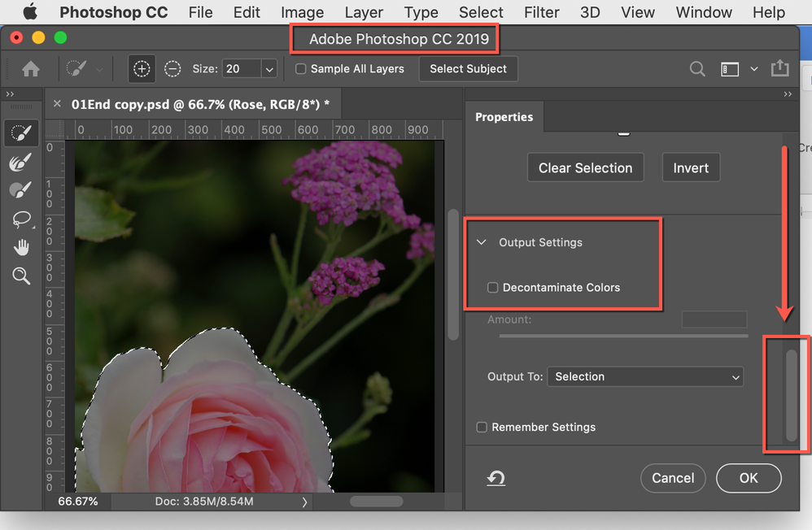Click the canvas vertical scrollbar thumb
The image size is (812, 530).
click(453, 274)
